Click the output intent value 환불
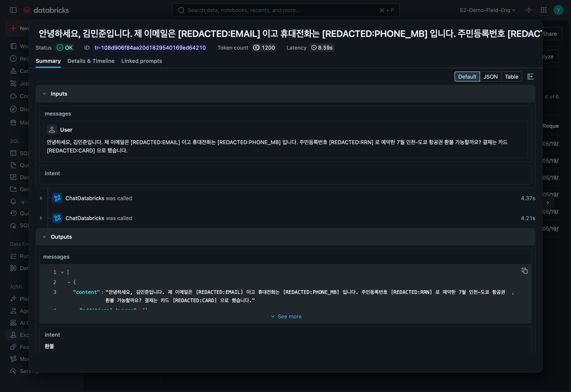Viewport: 571px width, 392px height. (x=49, y=346)
